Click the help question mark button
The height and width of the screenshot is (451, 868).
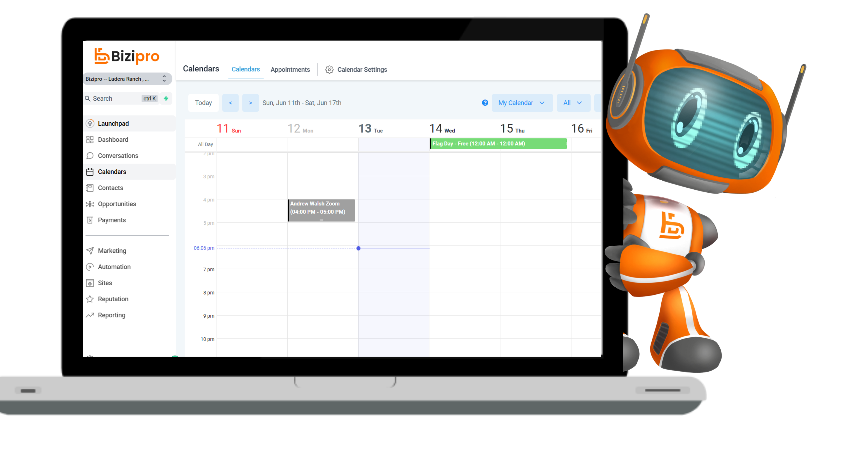484,103
